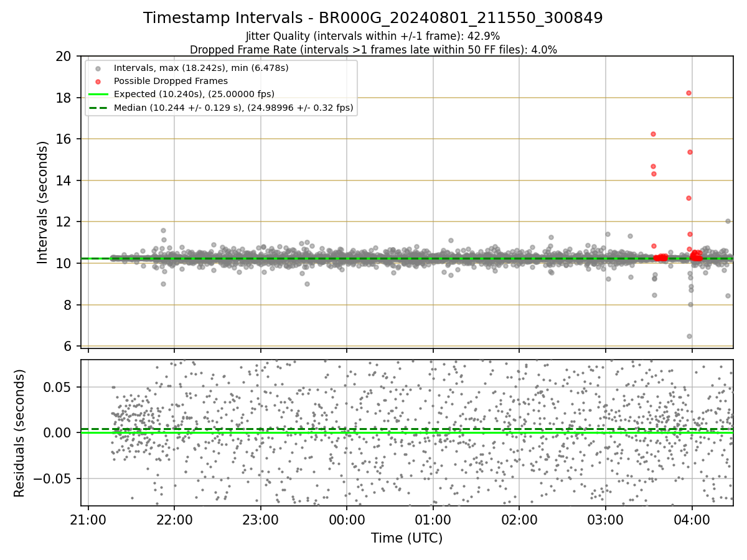Click the lowest gray interval point near 6.5 seconds

689,336
